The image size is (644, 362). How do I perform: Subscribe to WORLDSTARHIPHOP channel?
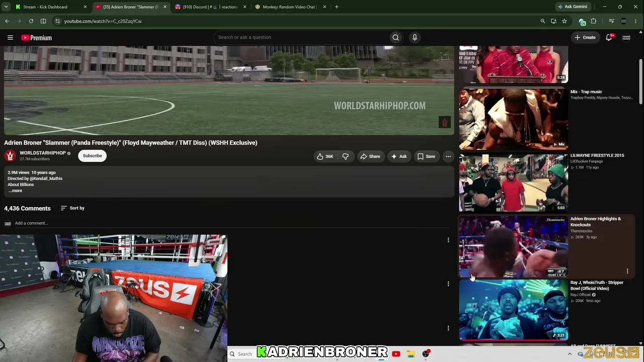tap(93, 156)
